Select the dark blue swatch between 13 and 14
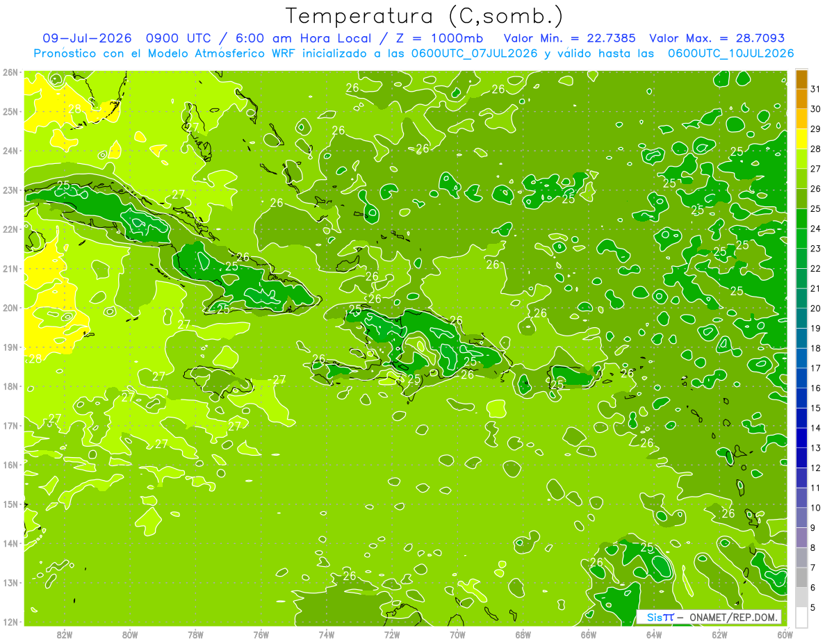This screenshot has width=834, height=644. 801,438
